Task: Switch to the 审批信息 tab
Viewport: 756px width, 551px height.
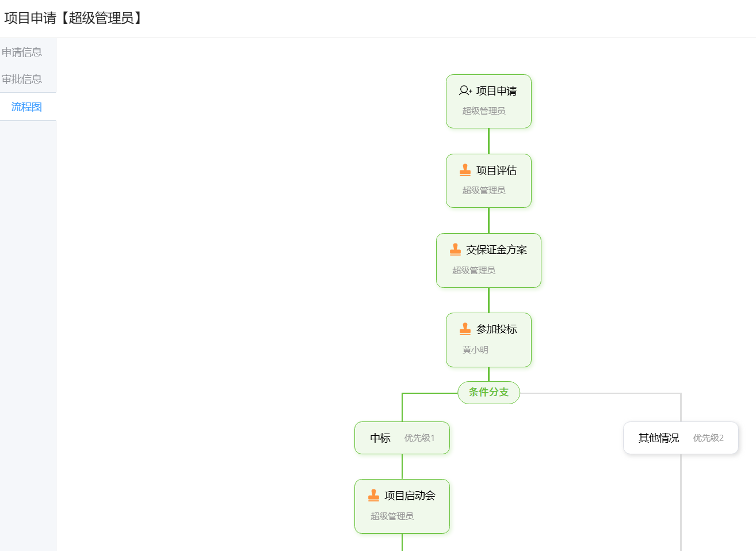Action: pos(22,79)
